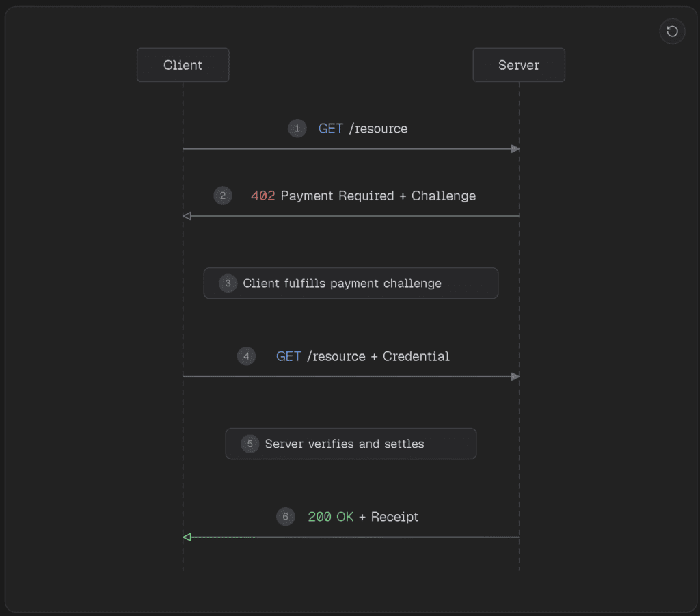This screenshot has width=700, height=616.
Task: Click the Client participant box
Action: point(183,65)
